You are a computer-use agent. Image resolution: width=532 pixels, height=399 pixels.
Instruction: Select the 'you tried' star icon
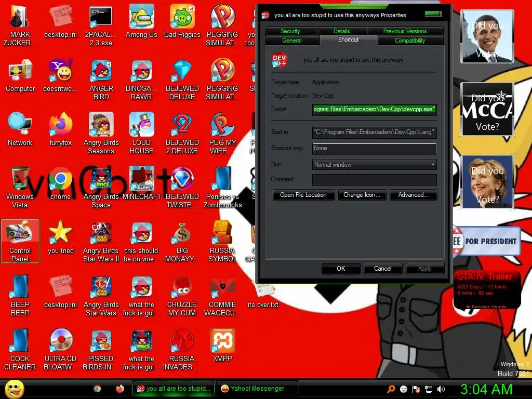pos(60,237)
